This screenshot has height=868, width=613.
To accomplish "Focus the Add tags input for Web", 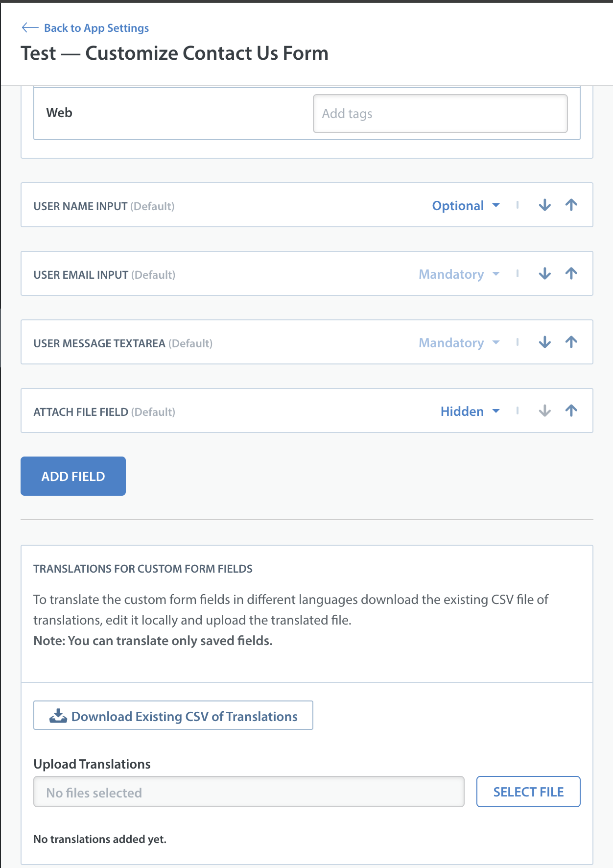I will pos(440,114).
